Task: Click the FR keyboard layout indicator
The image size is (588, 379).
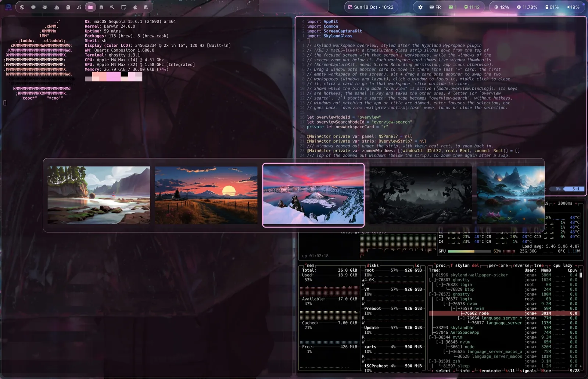Action: pos(435,7)
